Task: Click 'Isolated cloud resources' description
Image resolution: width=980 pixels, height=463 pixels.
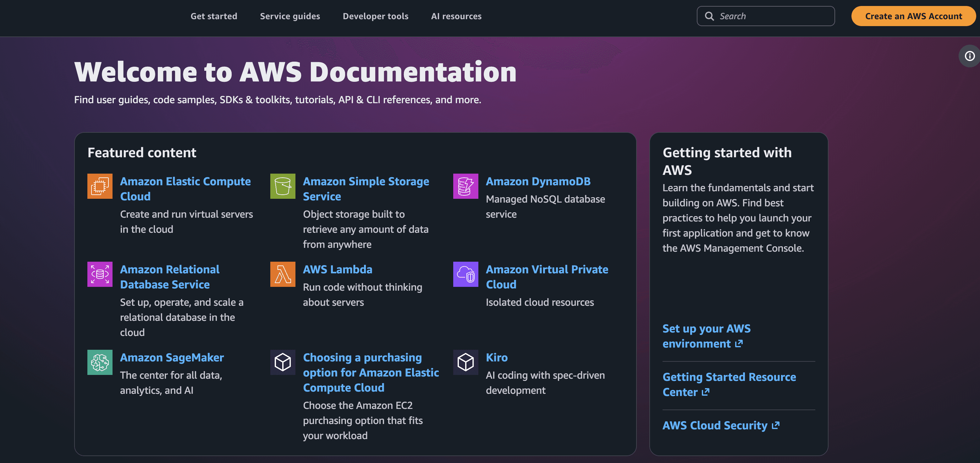Action: (x=539, y=302)
